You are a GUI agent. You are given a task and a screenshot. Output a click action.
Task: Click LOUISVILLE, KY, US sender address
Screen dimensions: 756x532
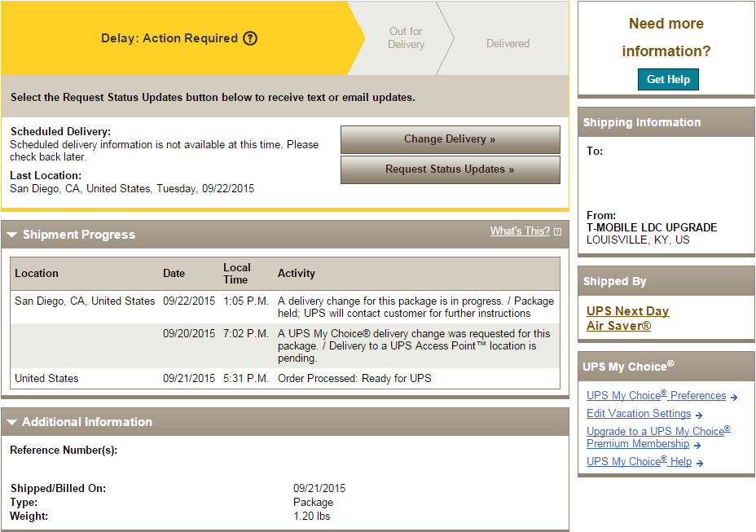[638, 240]
